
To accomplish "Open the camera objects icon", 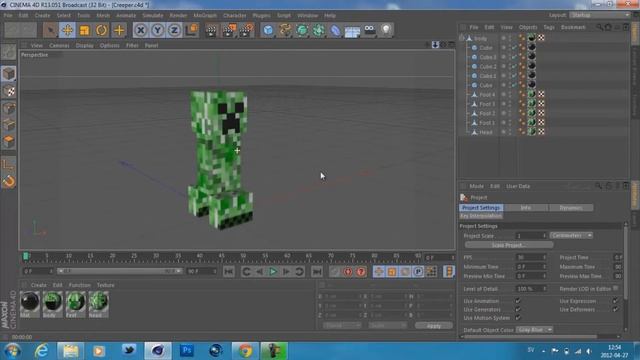I will click(369, 30).
